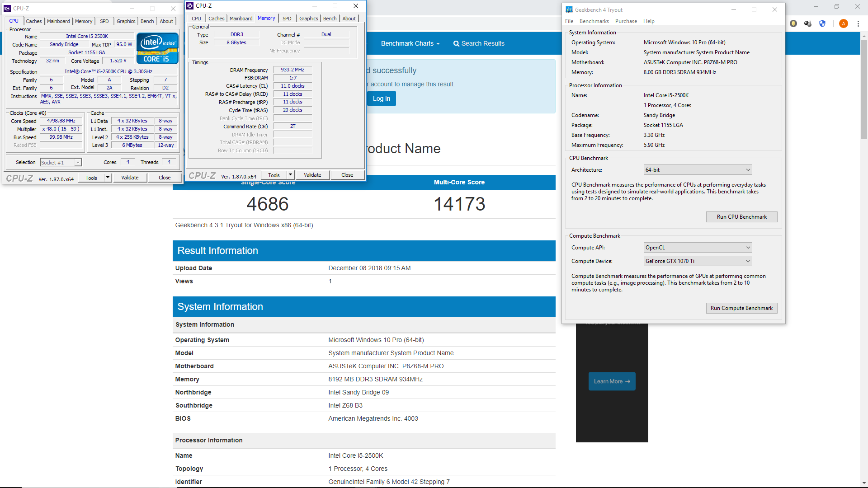868x488 pixels.
Task: Open the Socket #1 selection dropdown
Action: [x=61, y=163]
